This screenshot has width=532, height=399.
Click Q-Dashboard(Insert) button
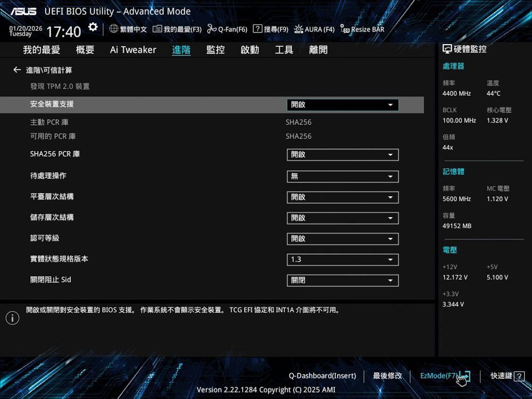click(x=322, y=376)
